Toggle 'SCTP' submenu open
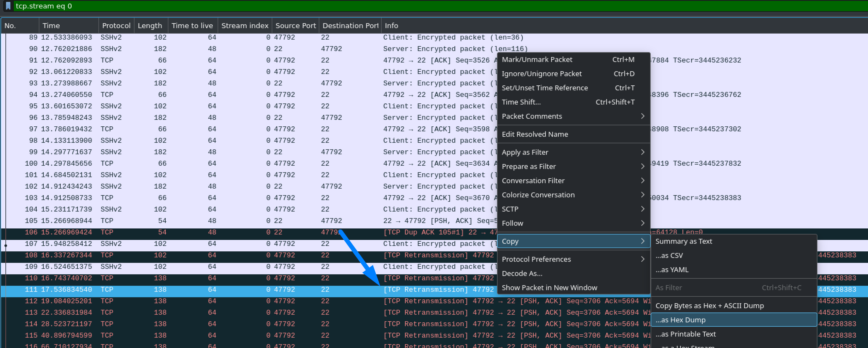Image resolution: width=868 pixels, height=348 pixels. point(572,209)
